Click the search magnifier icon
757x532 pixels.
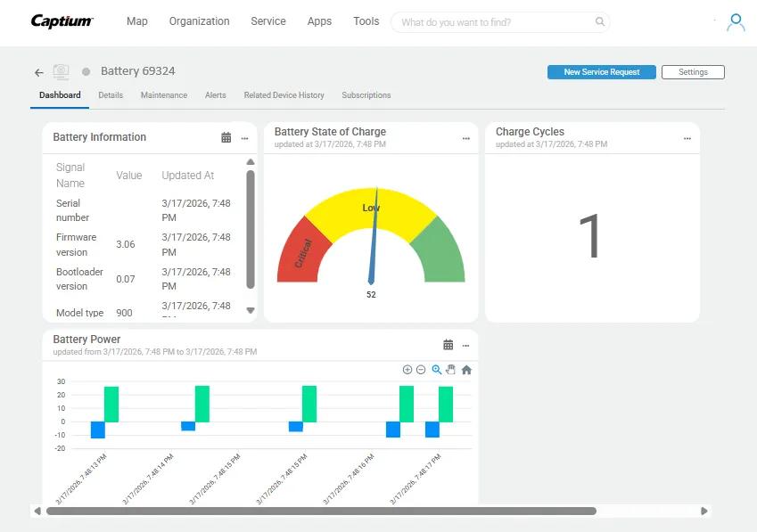[x=600, y=22]
